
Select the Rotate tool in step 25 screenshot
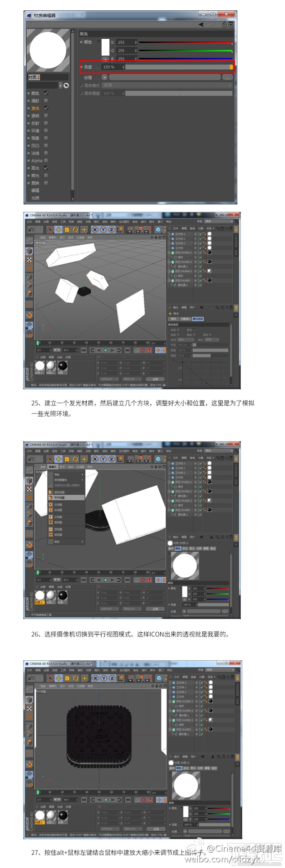76,230
